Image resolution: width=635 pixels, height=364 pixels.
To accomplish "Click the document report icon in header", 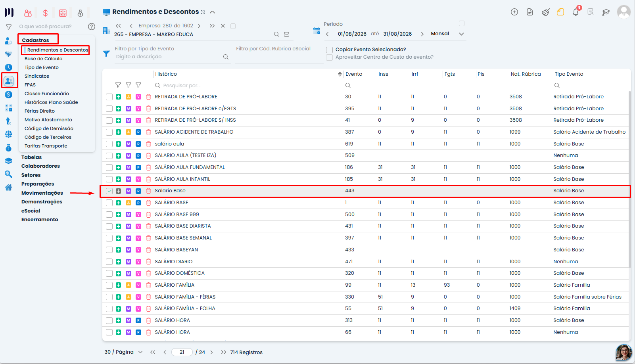I will tap(530, 12).
